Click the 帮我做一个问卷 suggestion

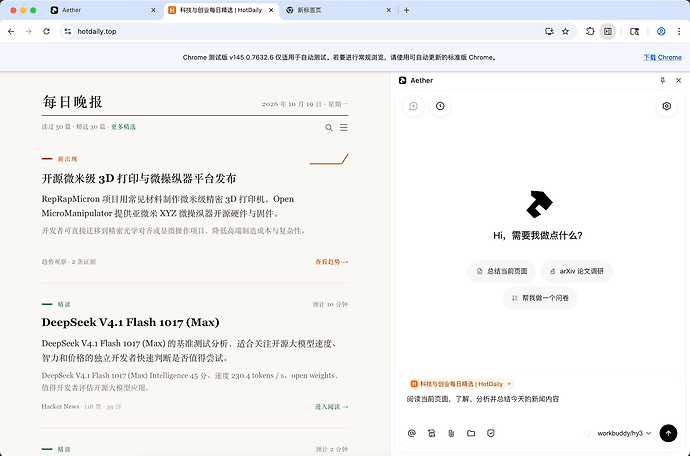point(540,298)
